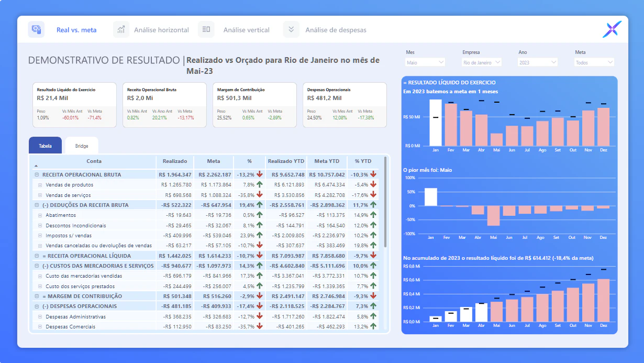Expand the Vendas de serviços row

point(40,195)
